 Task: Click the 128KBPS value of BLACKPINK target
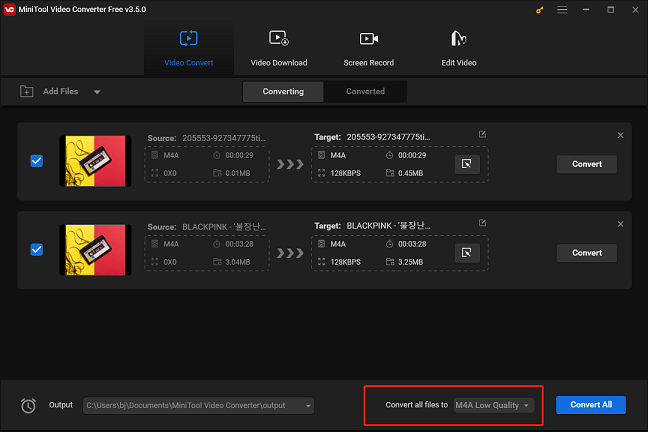345,262
